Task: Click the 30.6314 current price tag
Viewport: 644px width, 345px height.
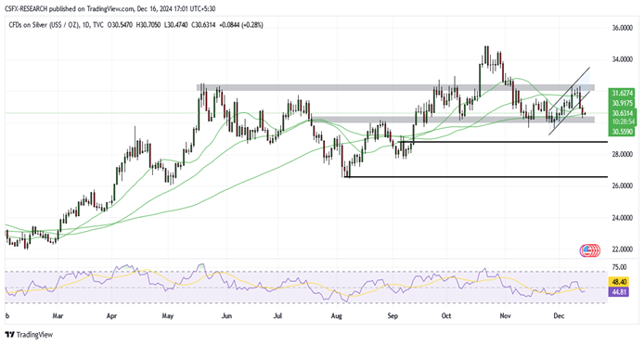Action: pyautogui.click(x=623, y=113)
